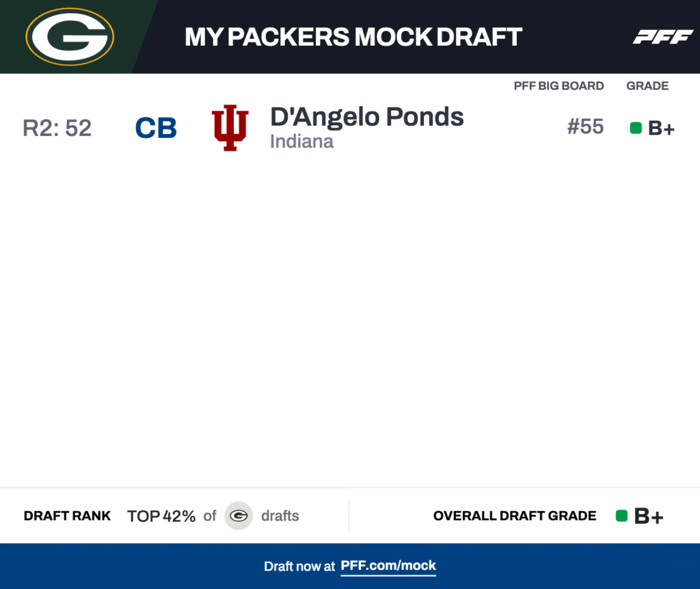Screen dimensions: 700x589
Task: Click the 'DRAFT RANK' label
Action: (67, 516)
